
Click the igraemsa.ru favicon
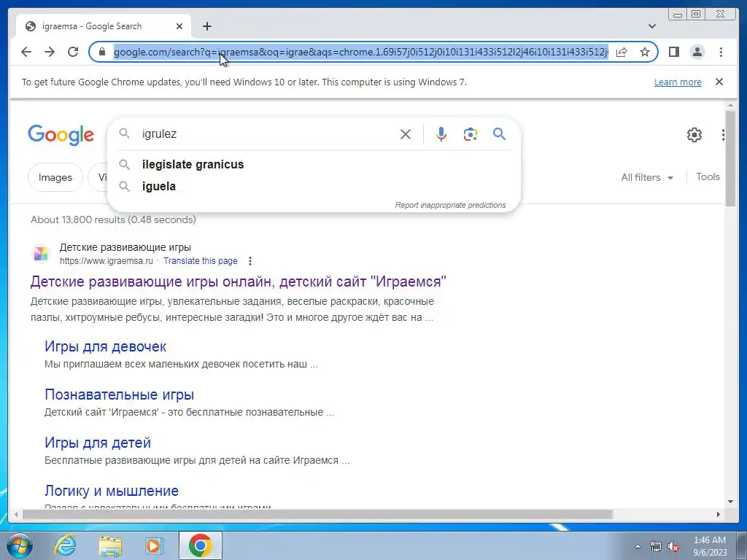click(x=41, y=253)
